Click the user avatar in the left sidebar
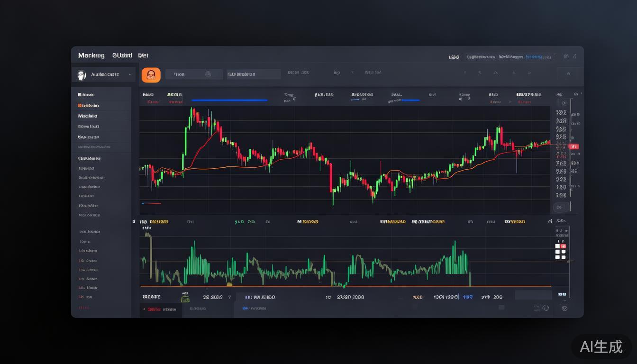The image size is (637, 364). 81,75
